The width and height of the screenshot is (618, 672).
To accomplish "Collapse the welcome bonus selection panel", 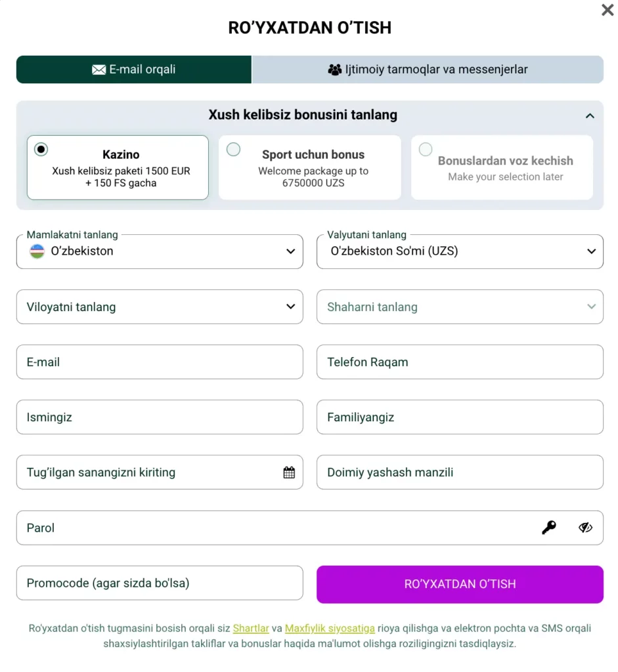I will click(x=590, y=116).
